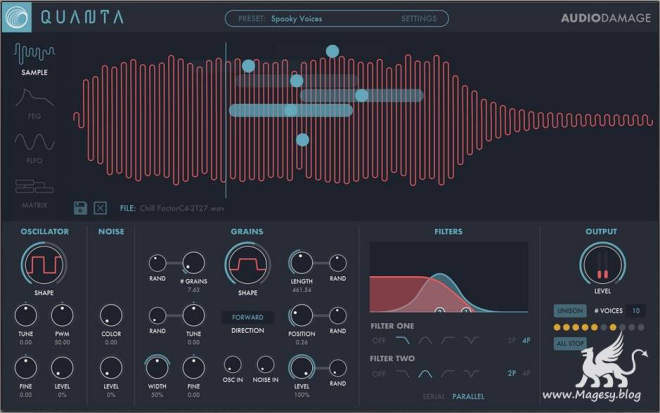Screen dimensions: 660x413
Task: Select low-pass shape for Filter One
Action: tap(402, 340)
